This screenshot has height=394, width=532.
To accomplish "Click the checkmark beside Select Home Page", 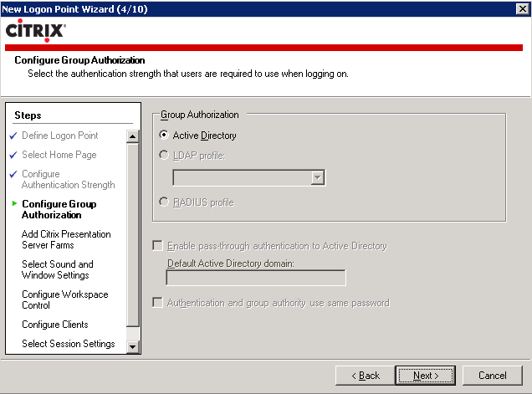I will tap(13, 156).
